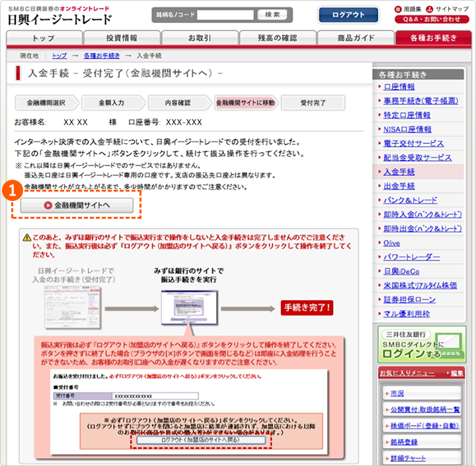Open Olive sidebar link
Viewport: 476px width, 466px height.
pyautogui.click(x=391, y=243)
